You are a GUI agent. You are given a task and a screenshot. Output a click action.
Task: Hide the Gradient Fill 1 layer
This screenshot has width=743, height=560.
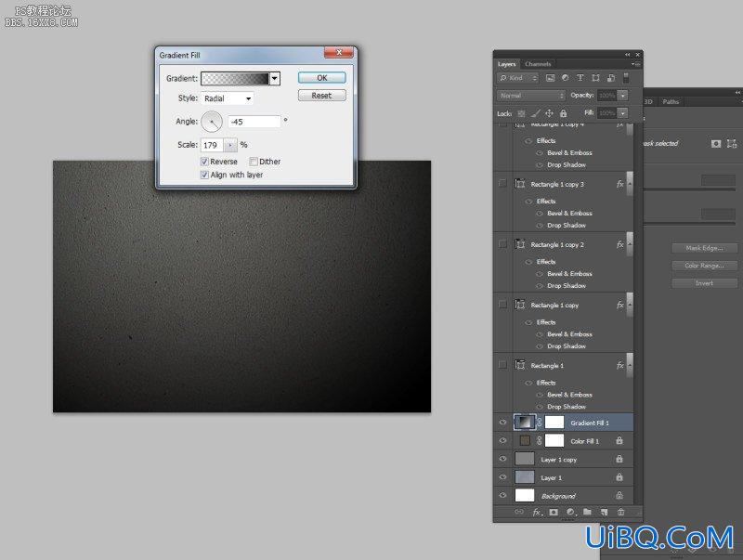coord(502,423)
